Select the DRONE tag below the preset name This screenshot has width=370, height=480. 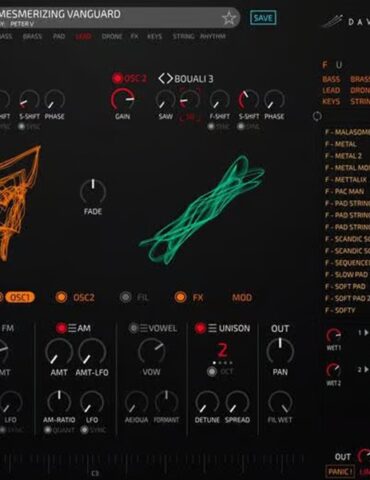point(112,36)
